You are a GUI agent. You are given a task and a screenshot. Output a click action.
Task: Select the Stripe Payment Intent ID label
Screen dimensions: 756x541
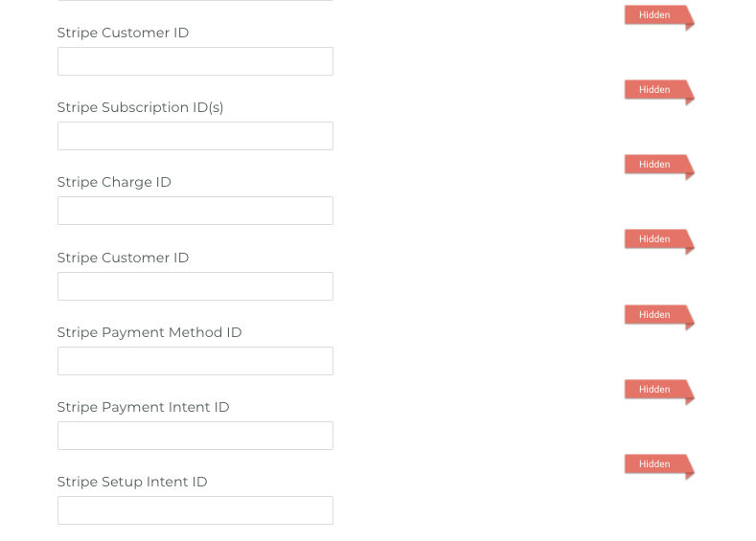pyautogui.click(x=143, y=407)
